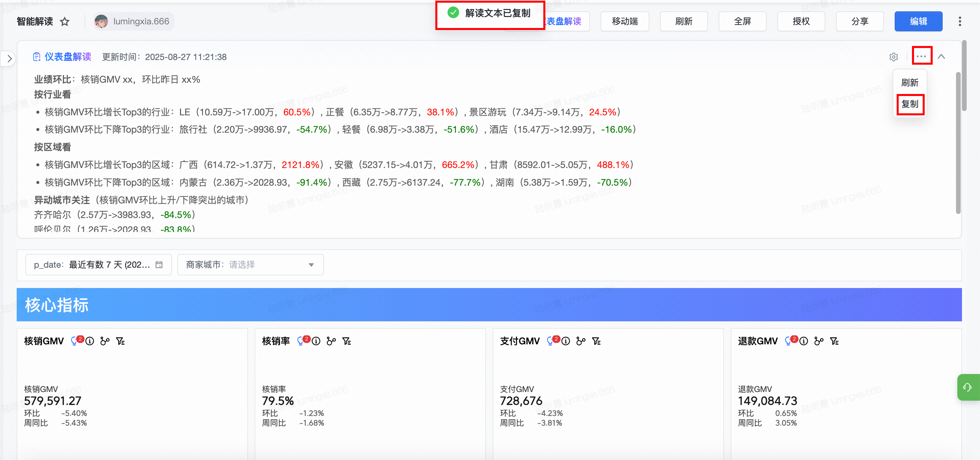Click the filter icon on 退款GMV card

[x=834, y=341]
